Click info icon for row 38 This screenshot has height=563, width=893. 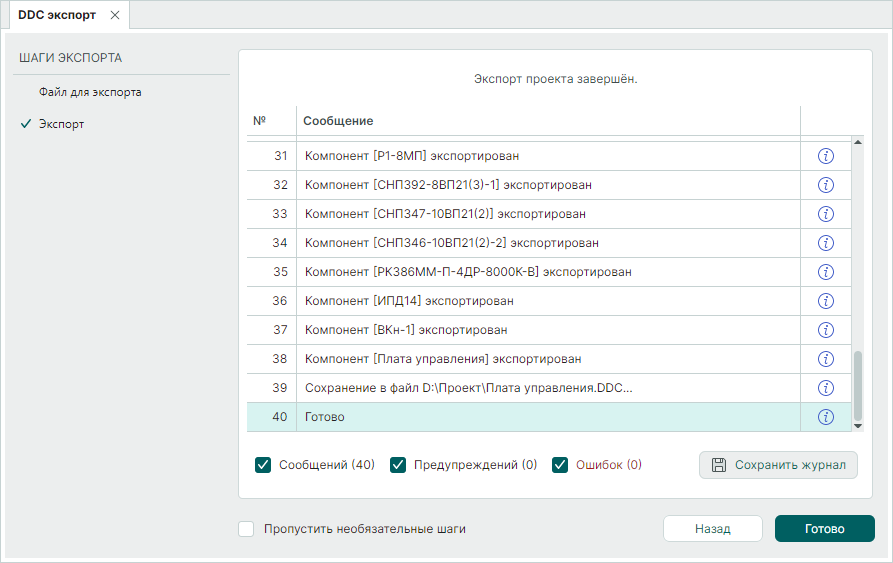pos(826,359)
